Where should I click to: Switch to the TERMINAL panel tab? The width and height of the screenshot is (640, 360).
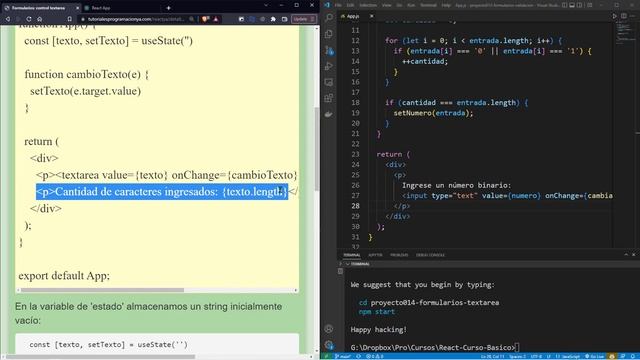(351, 255)
